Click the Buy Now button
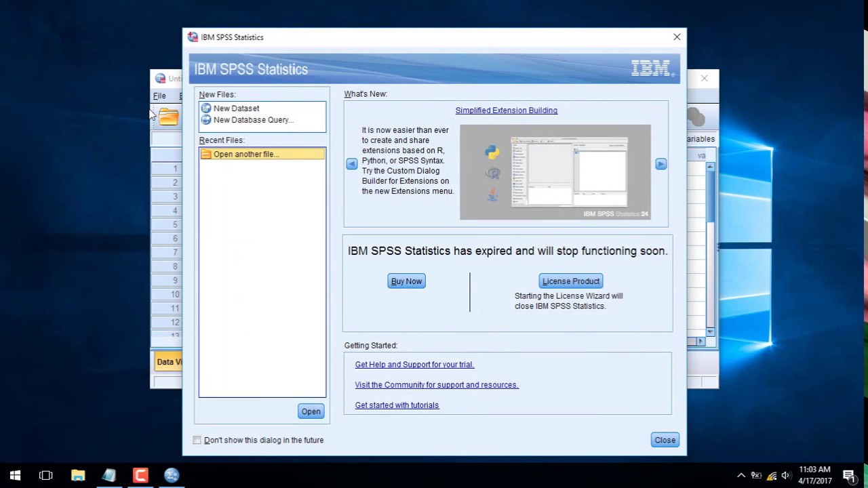Screen dimensions: 868x488 (x=406, y=281)
